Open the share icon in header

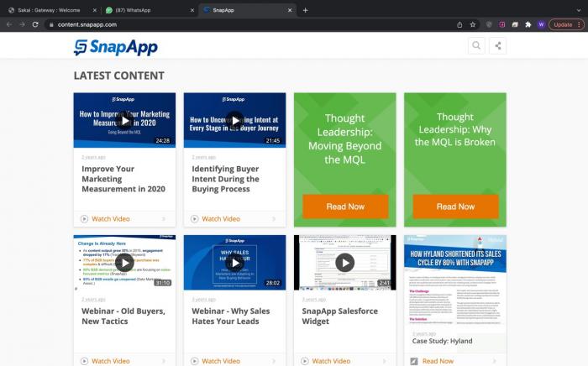click(x=497, y=45)
